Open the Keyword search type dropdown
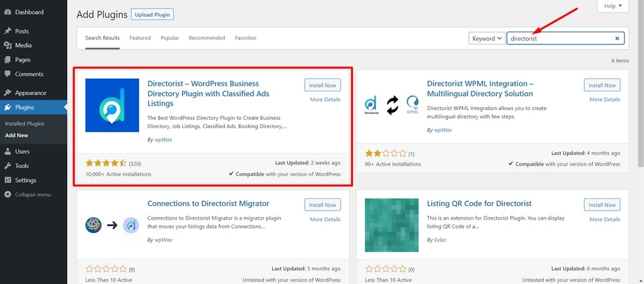 (x=487, y=38)
